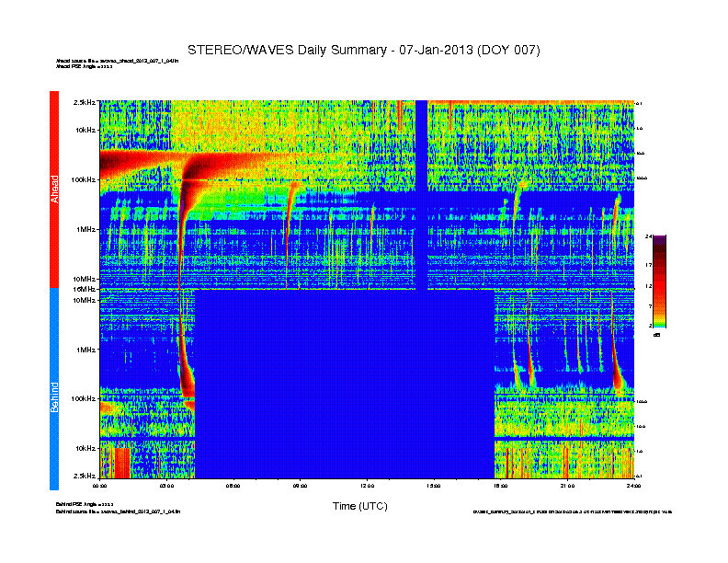Click the 16MHz boundary frequency label

tap(85, 289)
